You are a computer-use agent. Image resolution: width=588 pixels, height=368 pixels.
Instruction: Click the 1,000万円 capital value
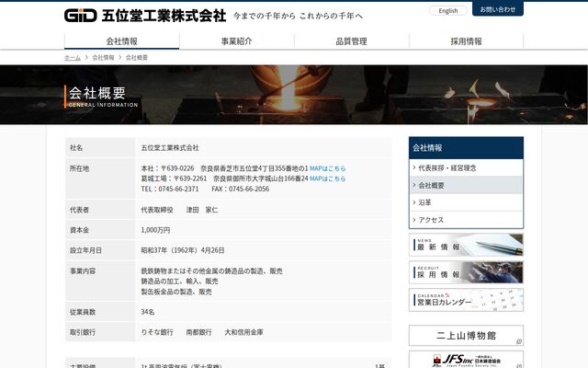point(155,230)
